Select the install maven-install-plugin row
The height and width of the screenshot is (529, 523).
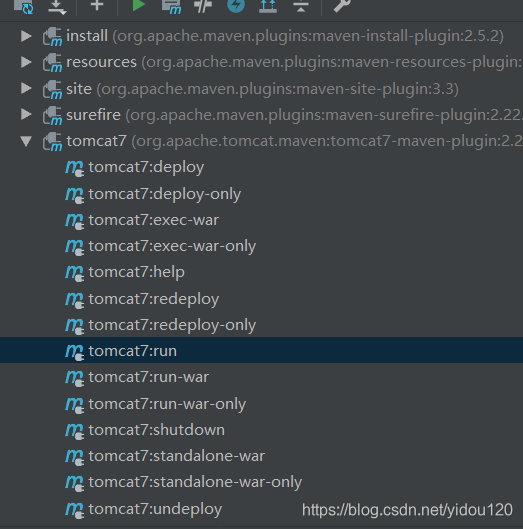coord(262,36)
